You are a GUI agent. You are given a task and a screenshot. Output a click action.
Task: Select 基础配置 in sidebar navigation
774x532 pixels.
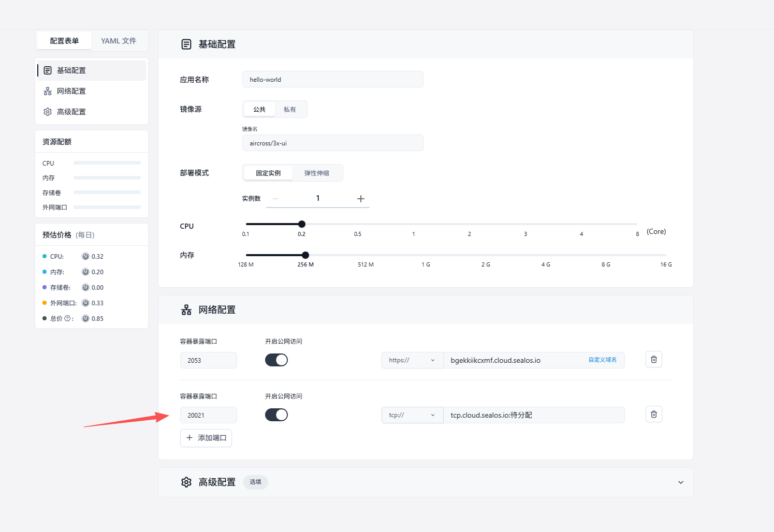point(71,70)
